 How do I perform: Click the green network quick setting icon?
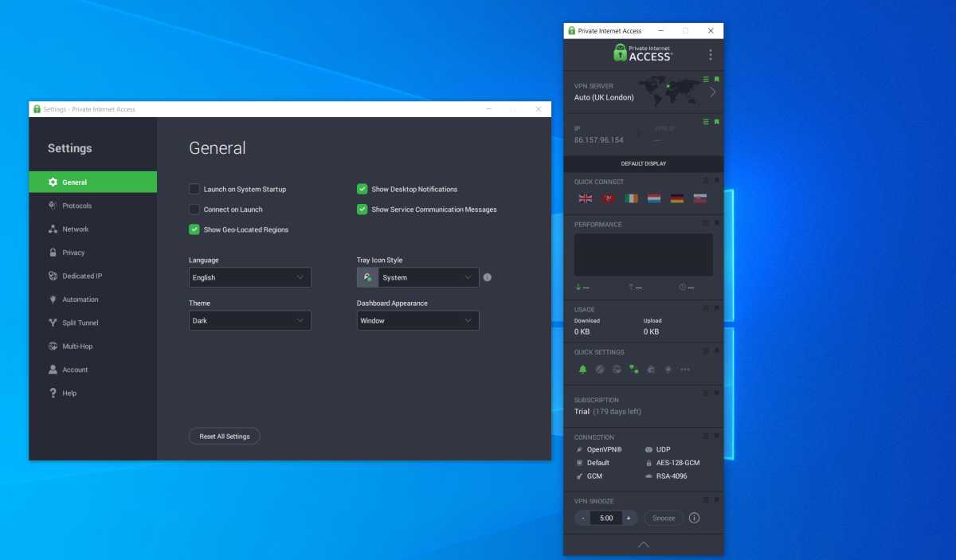pos(634,370)
